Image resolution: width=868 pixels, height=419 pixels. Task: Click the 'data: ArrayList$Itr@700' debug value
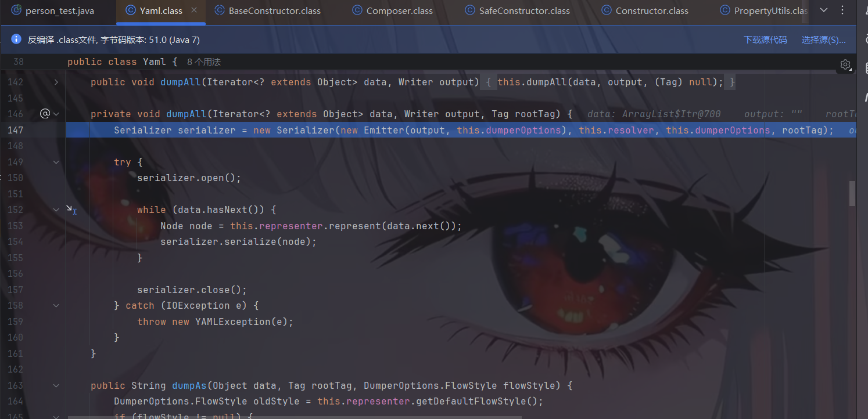654,114
